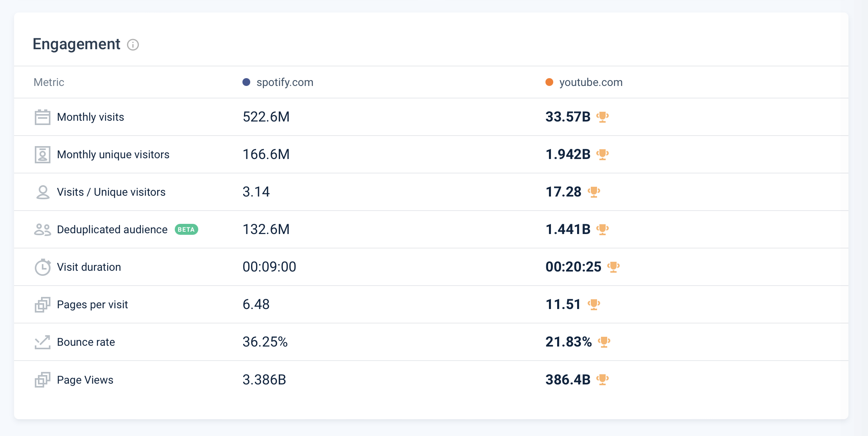Click the Bounce rate chart icon

coord(42,342)
